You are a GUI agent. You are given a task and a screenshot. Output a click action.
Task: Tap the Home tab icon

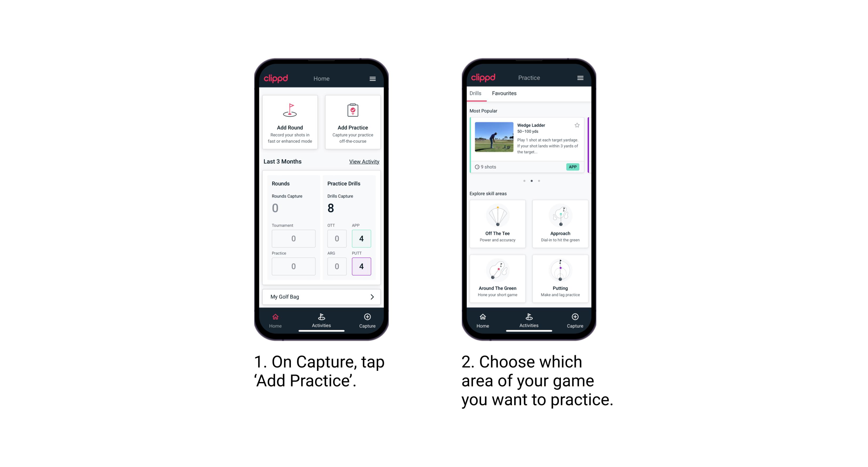276,319
